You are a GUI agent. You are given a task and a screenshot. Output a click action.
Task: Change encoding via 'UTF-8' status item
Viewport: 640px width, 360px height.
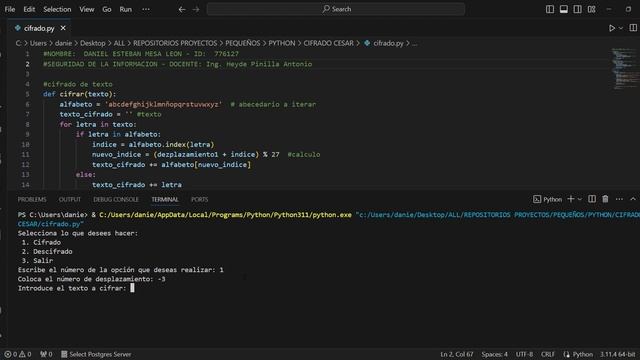point(524,354)
